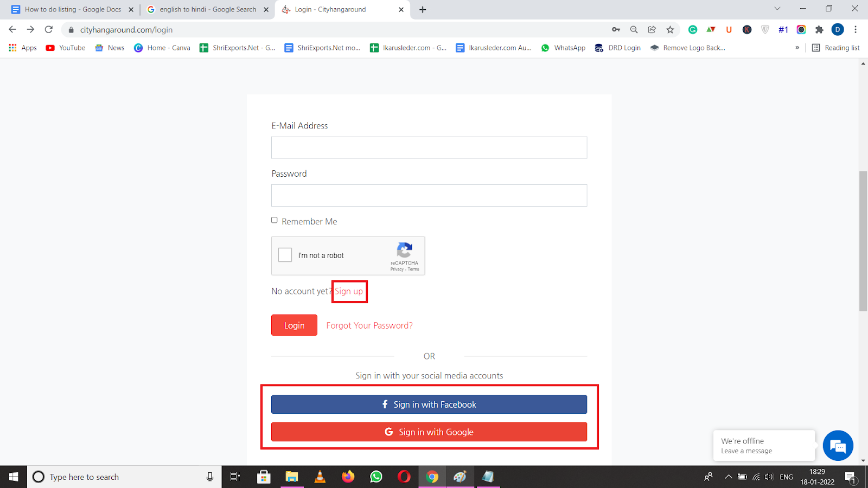Open Opera browser from the taskbar
This screenshot has width=868, height=488.
coord(404,477)
